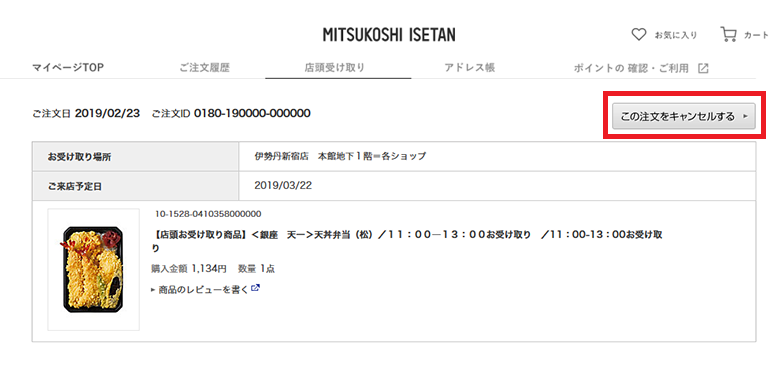Click external link icon beside ポイントの確認・ご利用
This screenshot has width=776, height=370.
(x=703, y=68)
